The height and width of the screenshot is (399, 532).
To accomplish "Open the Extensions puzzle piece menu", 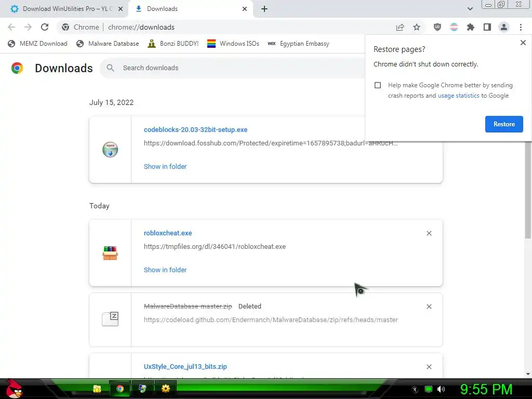I will 471,27.
